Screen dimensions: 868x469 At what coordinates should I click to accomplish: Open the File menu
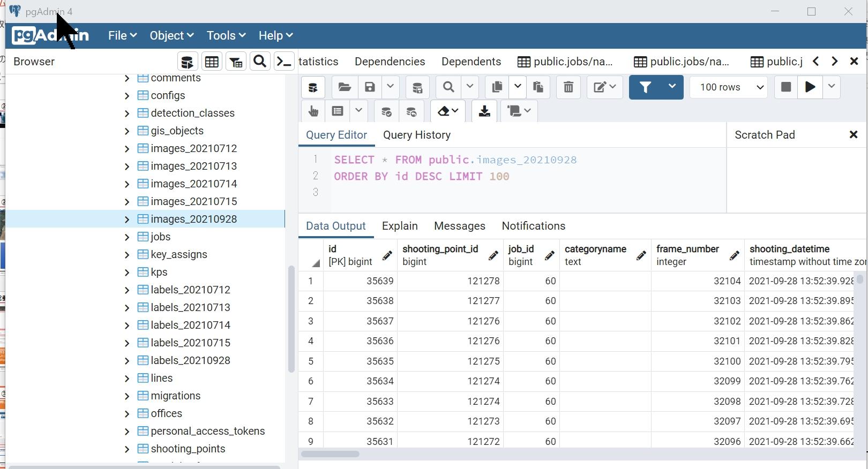[x=122, y=35]
